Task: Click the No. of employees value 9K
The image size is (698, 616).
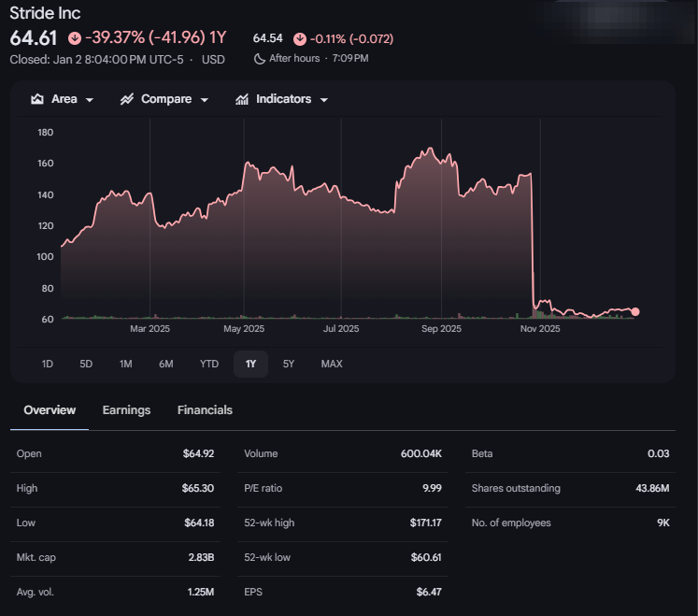Action: point(663,523)
